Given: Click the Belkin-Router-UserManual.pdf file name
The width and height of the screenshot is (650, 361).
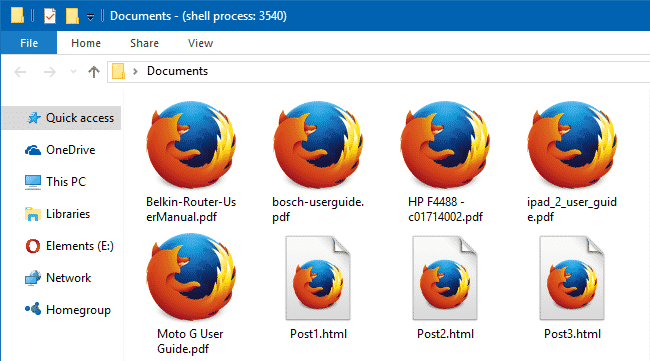Looking at the screenshot, I should (191, 209).
